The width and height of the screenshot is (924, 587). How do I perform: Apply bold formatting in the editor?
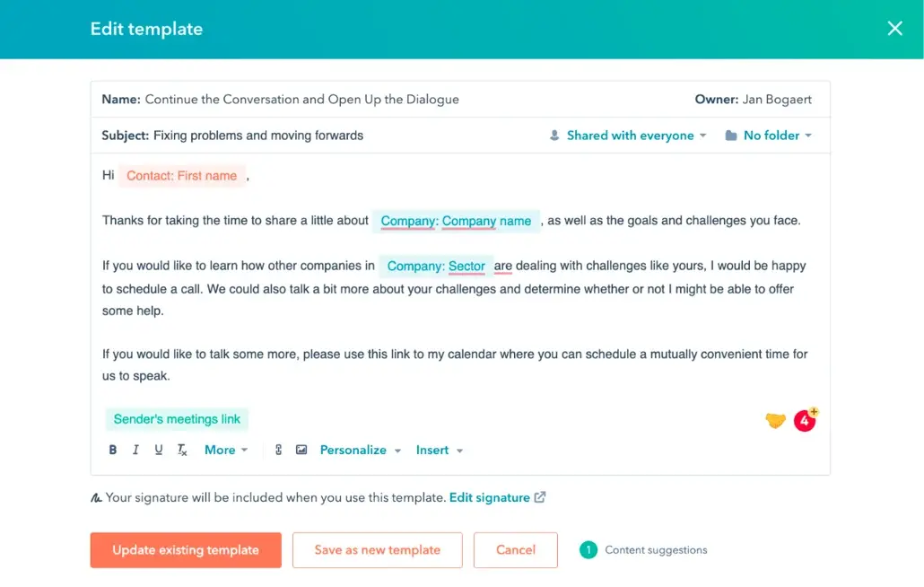(x=112, y=450)
